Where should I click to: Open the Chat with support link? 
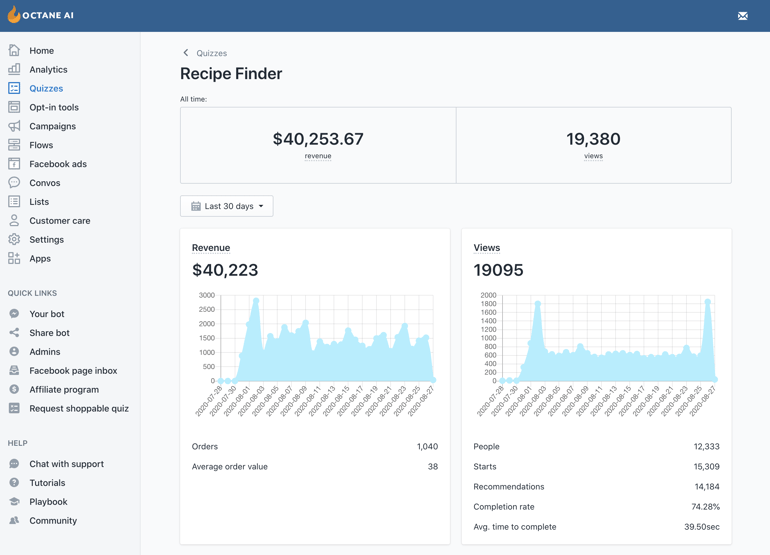(67, 464)
